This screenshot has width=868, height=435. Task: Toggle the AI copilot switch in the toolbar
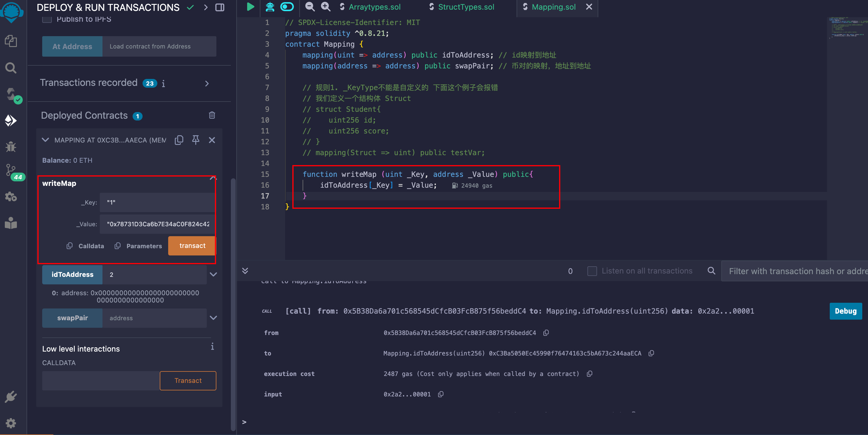tap(287, 7)
